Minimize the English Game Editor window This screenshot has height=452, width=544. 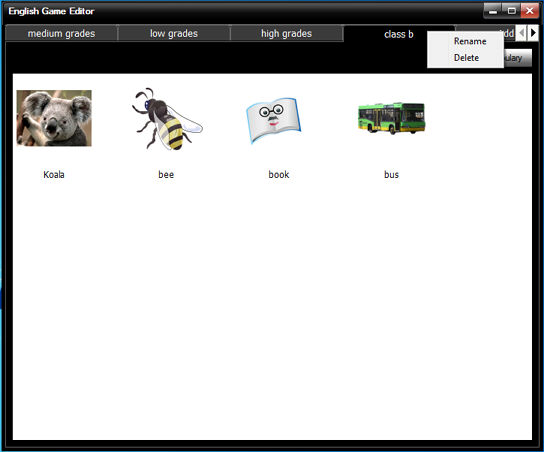point(493,10)
